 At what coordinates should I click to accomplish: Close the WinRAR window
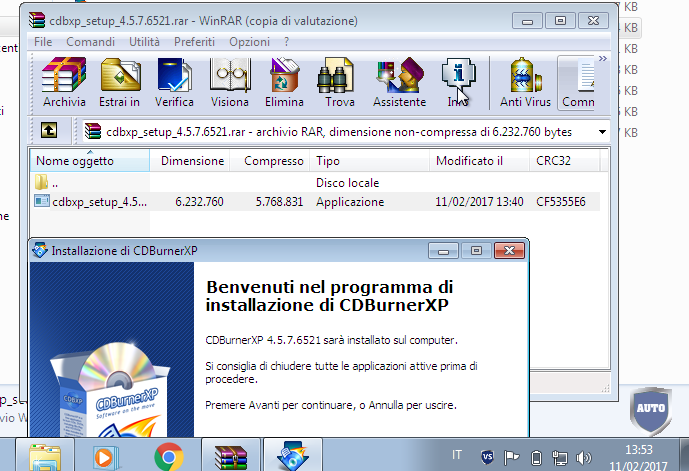coord(593,21)
